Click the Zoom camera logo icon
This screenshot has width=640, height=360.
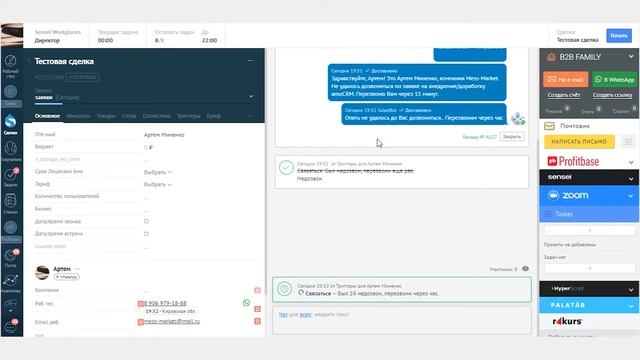[553, 196]
